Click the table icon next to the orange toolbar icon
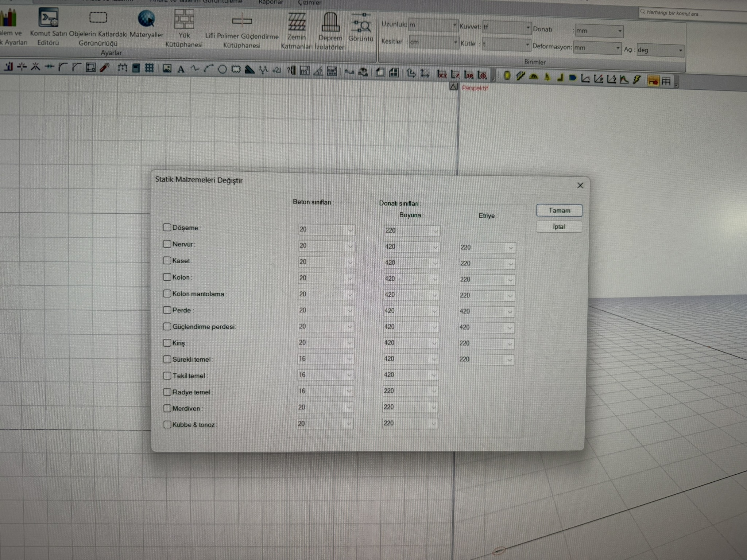The width and height of the screenshot is (747, 560). 666,81
